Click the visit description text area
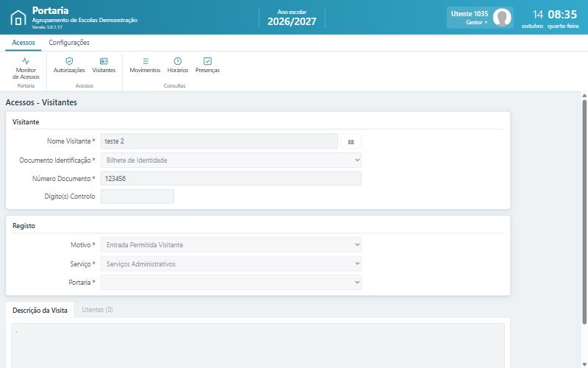 (x=258, y=345)
